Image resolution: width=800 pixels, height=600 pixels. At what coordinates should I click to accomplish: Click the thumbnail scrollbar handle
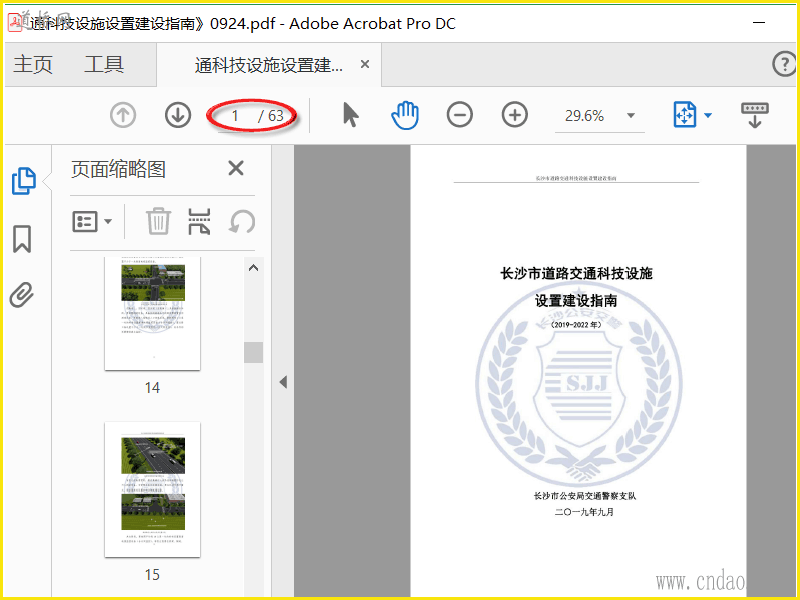point(254,352)
